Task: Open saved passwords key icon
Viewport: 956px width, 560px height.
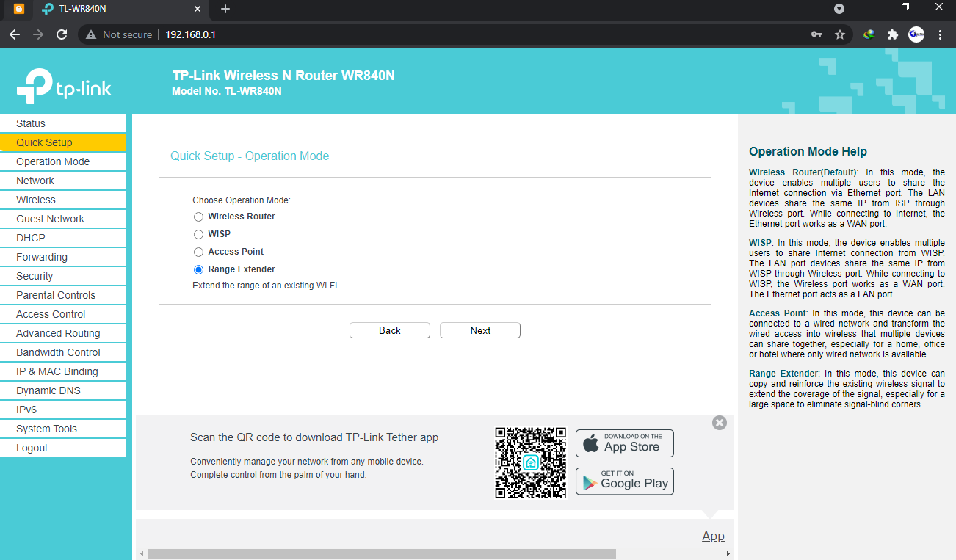Action: coord(816,34)
